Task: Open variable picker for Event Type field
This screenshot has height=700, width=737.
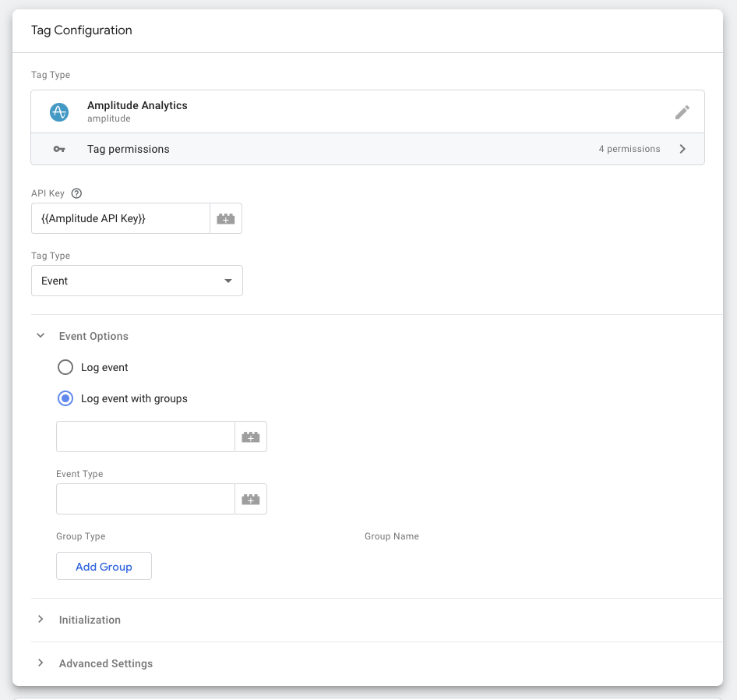Action: click(x=251, y=500)
